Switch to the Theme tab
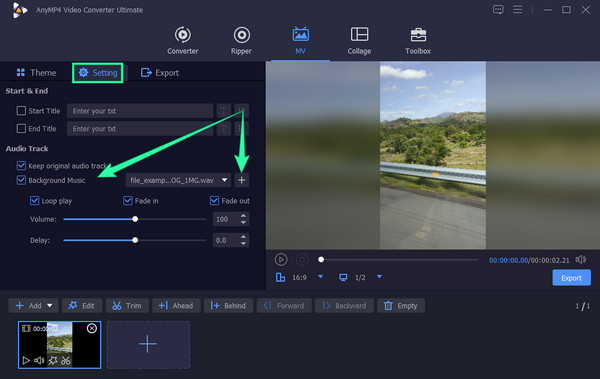600x379 pixels. pyautogui.click(x=36, y=73)
